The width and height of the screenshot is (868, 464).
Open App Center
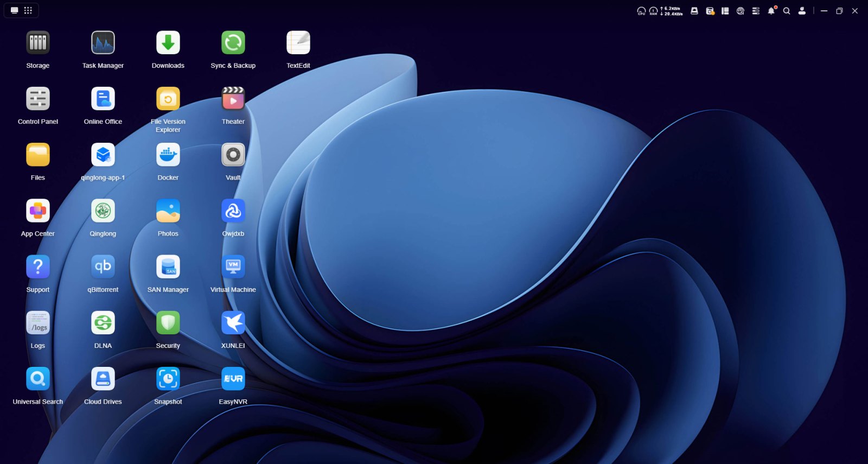38,211
